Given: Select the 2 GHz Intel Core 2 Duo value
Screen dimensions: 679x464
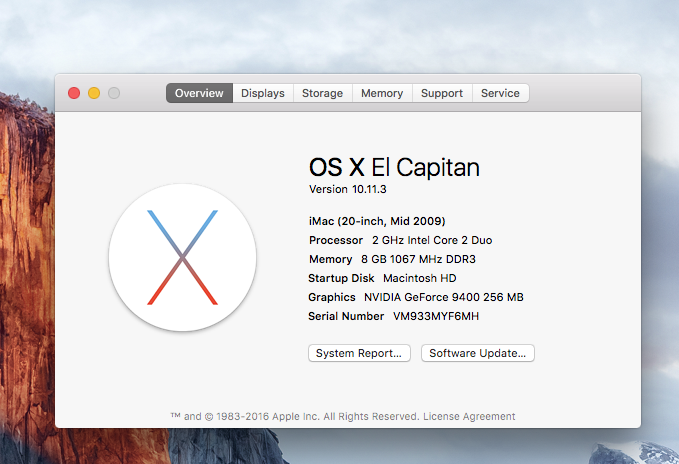Looking at the screenshot, I should tap(432, 240).
